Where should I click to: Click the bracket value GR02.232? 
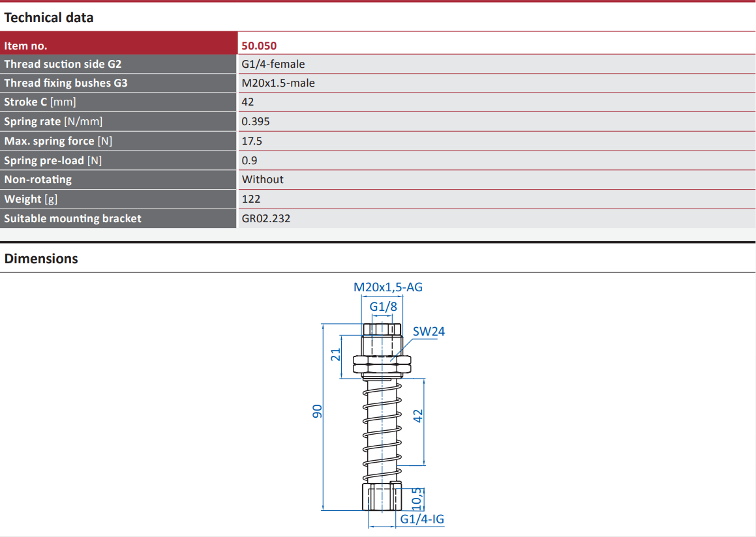265,219
